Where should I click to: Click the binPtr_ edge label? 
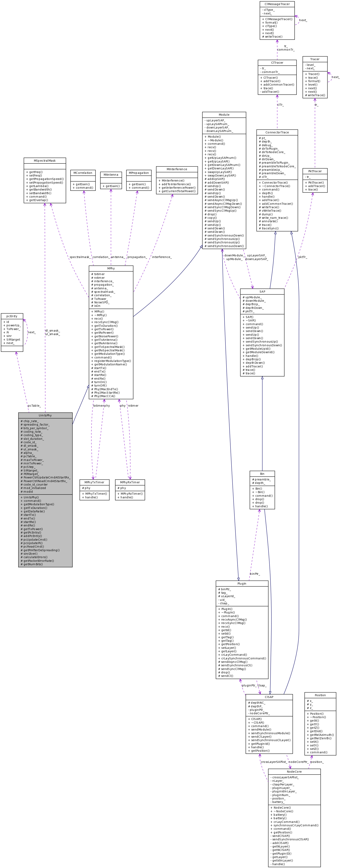coord(255,574)
